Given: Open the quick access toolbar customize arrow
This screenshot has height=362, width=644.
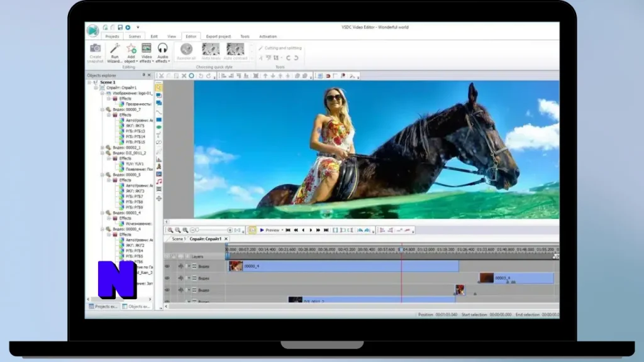Looking at the screenshot, I should coord(138,28).
